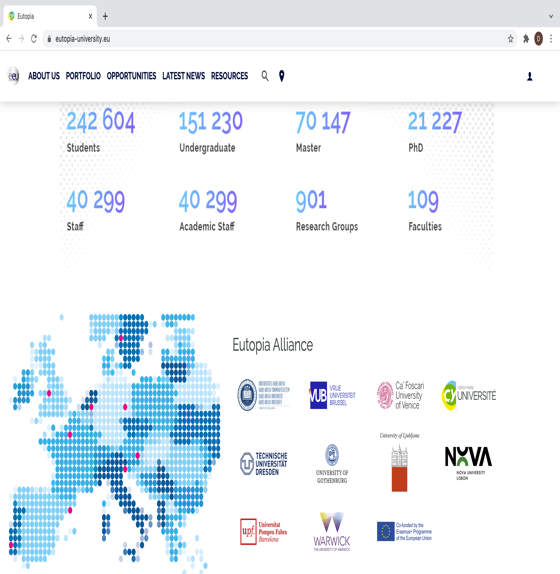
Task: Open a new browser tab with plus
Action: pyautogui.click(x=105, y=16)
